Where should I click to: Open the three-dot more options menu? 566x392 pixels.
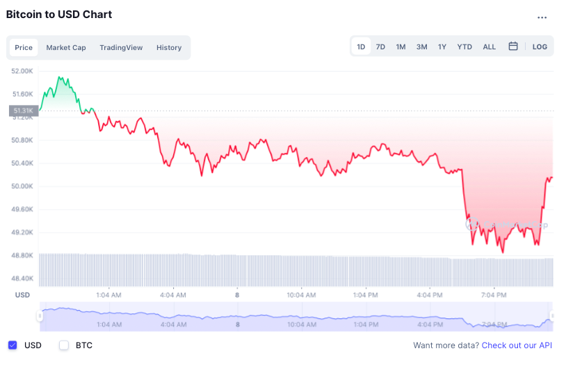coord(542,17)
